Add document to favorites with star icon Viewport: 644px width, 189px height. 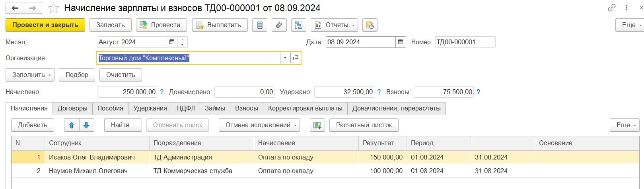pos(53,8)
